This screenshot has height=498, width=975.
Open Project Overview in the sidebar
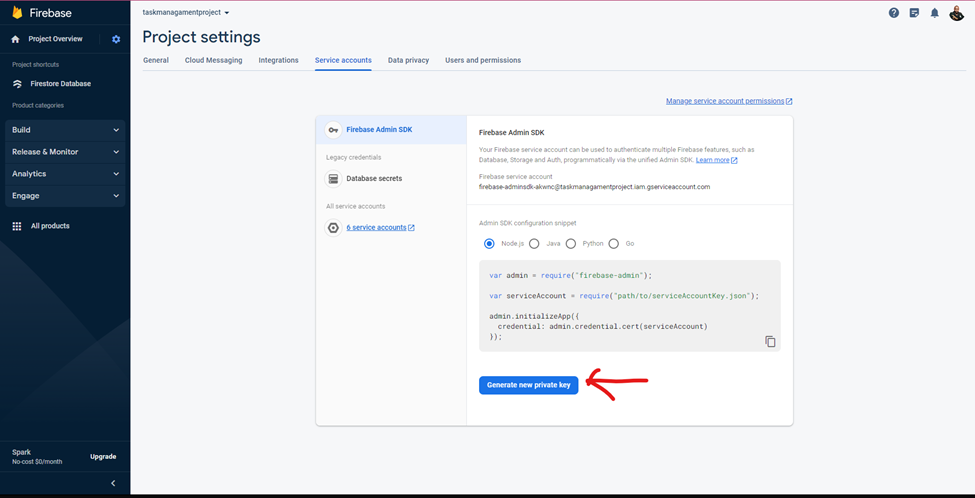pyautogui.click(x=55, y=39)
